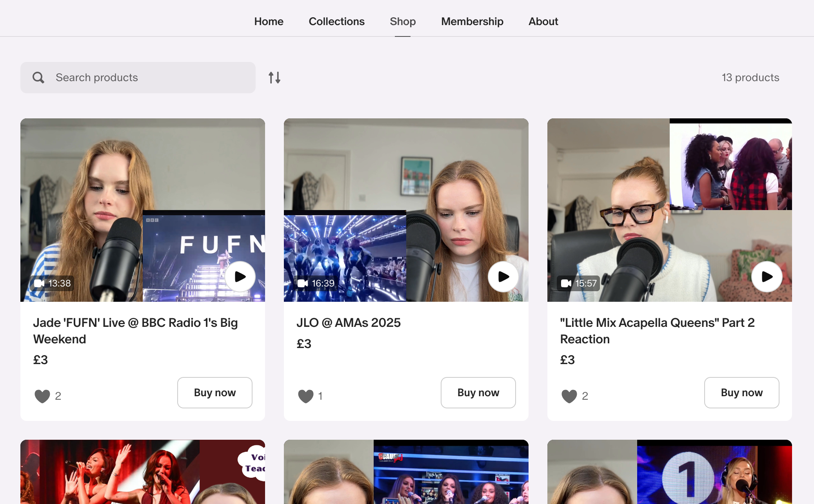Play the JLO @ AMAs 2025 video
The width and height of the screenshot is (814, 504).
click(x=503, y=277)
